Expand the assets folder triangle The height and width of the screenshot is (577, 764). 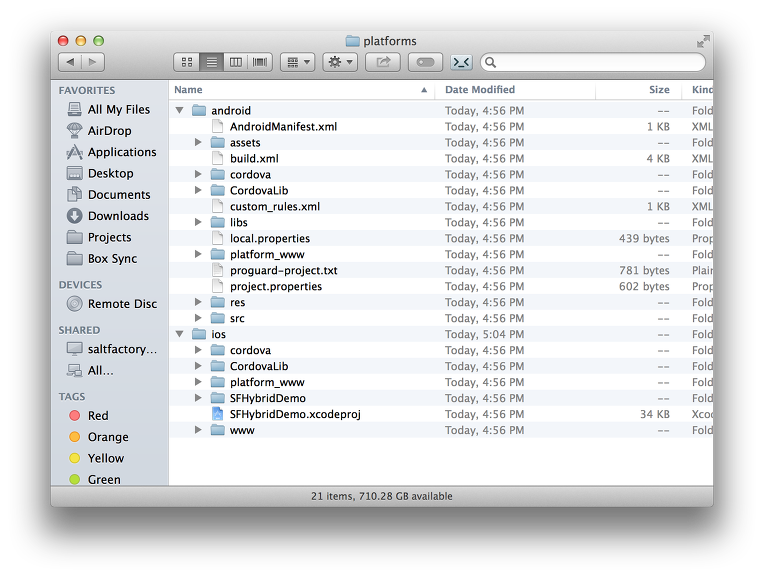click(198, 143)
